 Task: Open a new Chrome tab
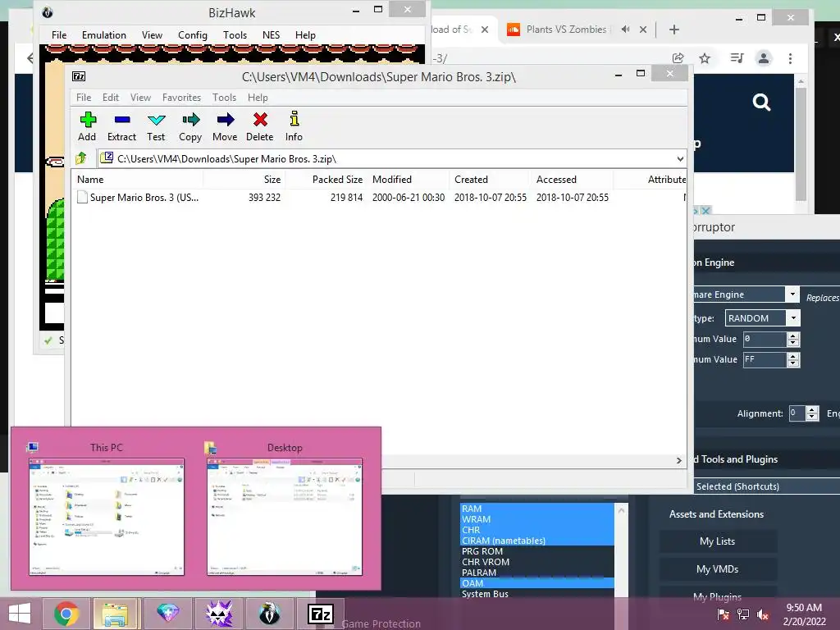tap(674, 30)
